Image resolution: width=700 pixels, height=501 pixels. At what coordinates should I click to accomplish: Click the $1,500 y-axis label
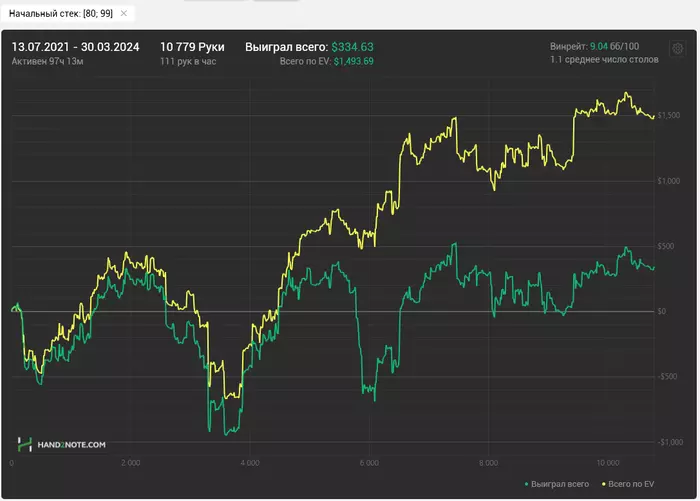point(670,117)
